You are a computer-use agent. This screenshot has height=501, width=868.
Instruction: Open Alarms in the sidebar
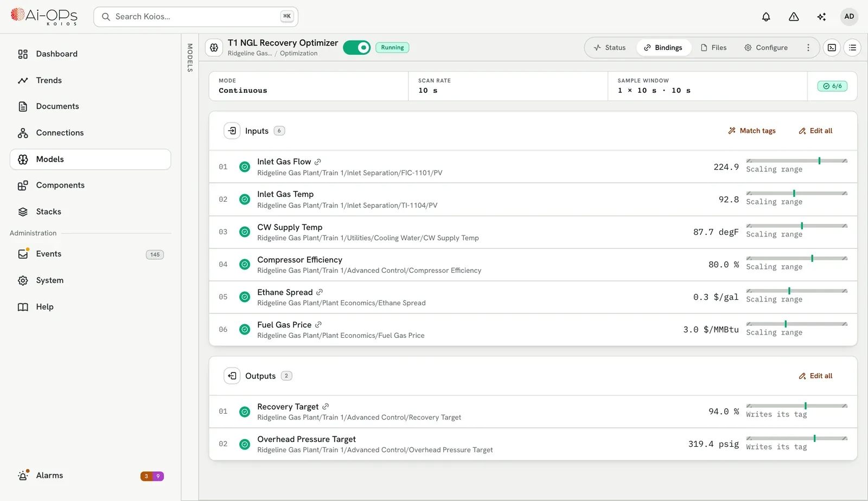pyautogui.click(x=90, y=476)
